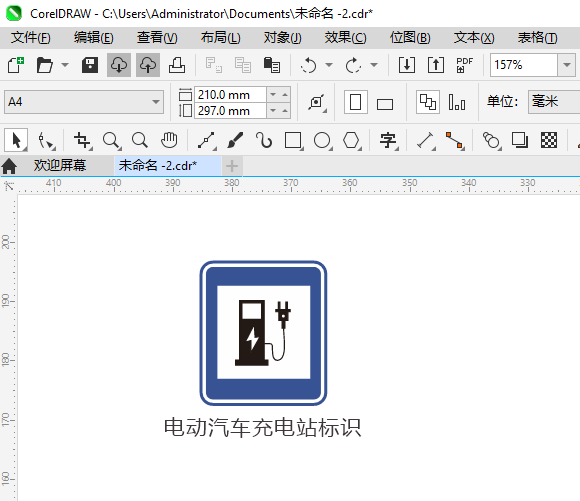This screenshot has height=501, width=580.
Task: Publish to PDF
Action: (465, 65)
